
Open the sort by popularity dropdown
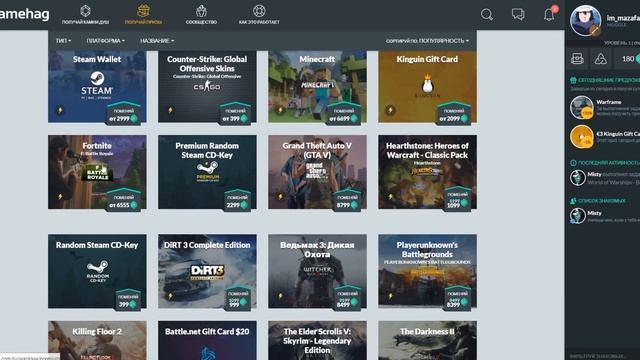tap(427, 41)
